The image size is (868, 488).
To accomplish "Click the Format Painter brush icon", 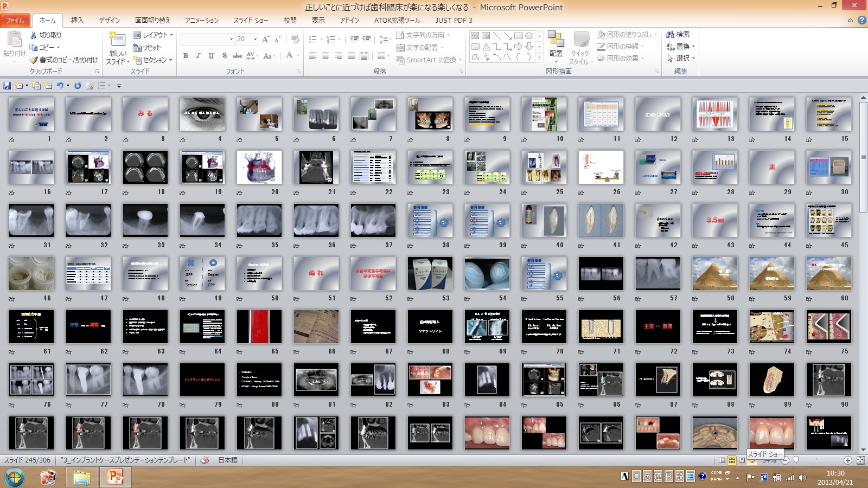I will [x=34, y=60].
